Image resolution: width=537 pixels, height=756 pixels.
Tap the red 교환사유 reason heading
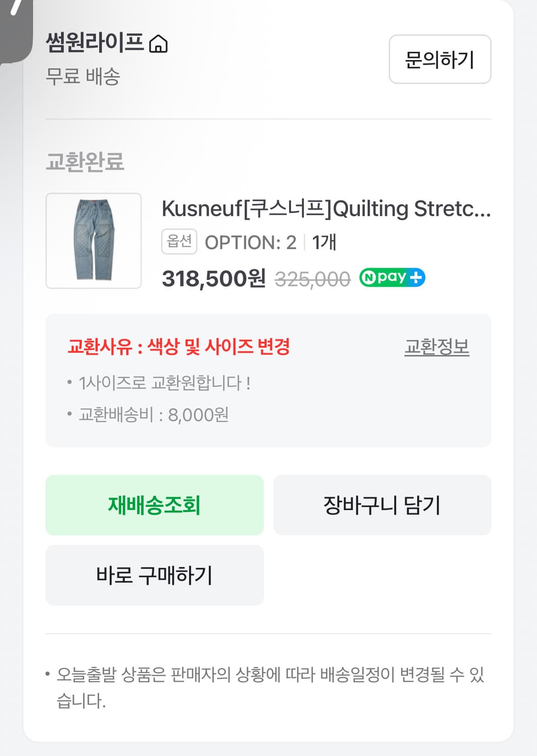coord(178,347)
